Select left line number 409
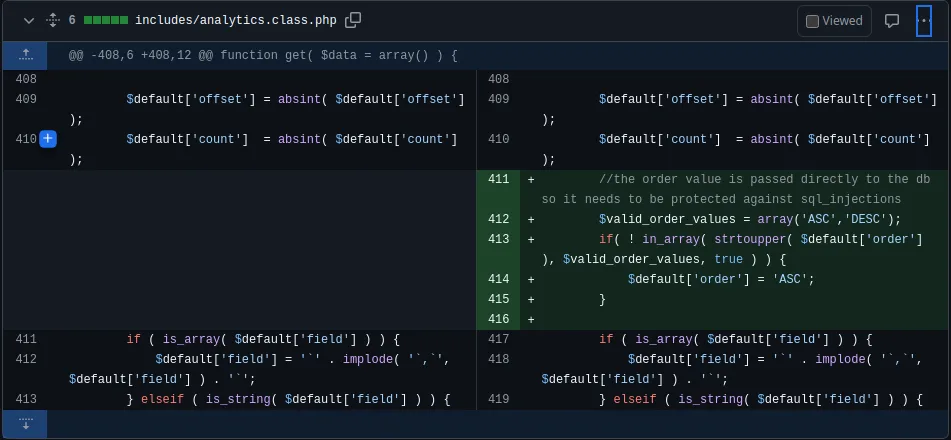This screenshot has height=440, width=951. coord(26,99)
